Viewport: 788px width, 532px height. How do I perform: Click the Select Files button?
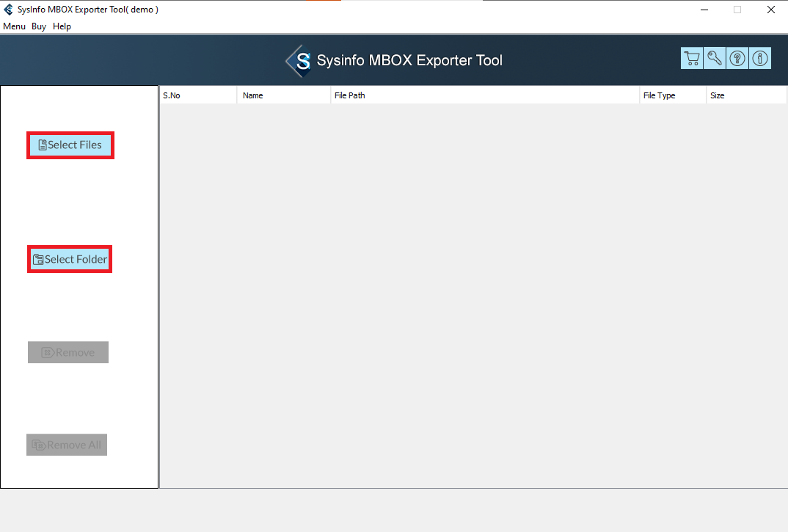70,145
